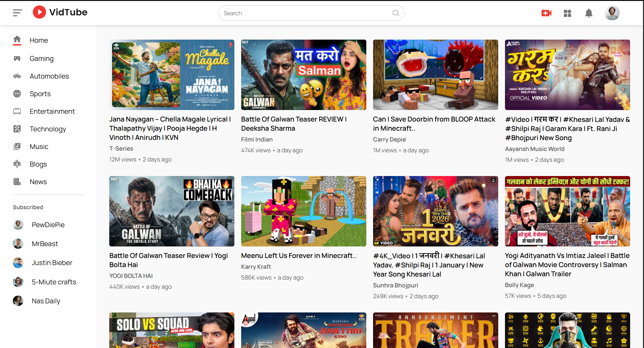
Task: Play the Jana Nayagan Chella Magale thumbnail
Action: click(171, 75)
